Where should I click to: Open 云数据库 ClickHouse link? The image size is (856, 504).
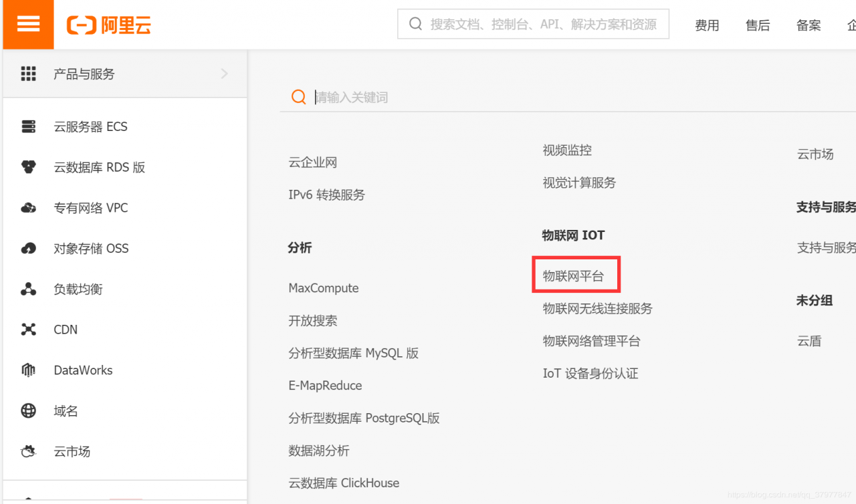coord(344,483)
